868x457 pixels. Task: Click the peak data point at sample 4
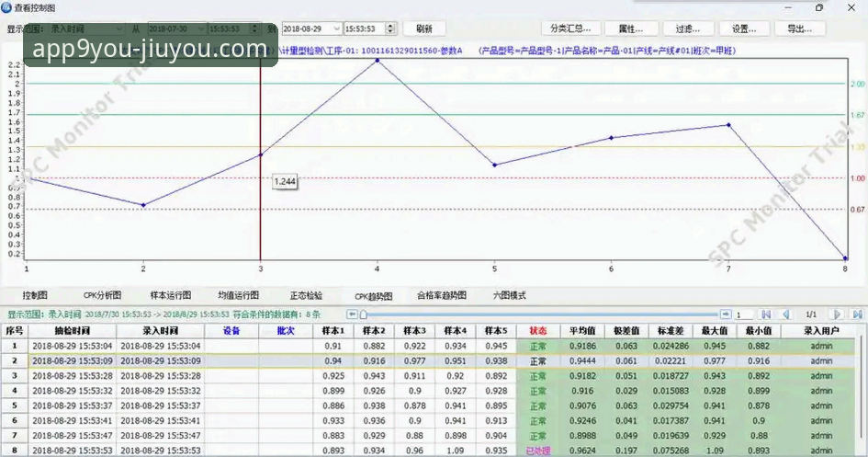click(378, 60)
